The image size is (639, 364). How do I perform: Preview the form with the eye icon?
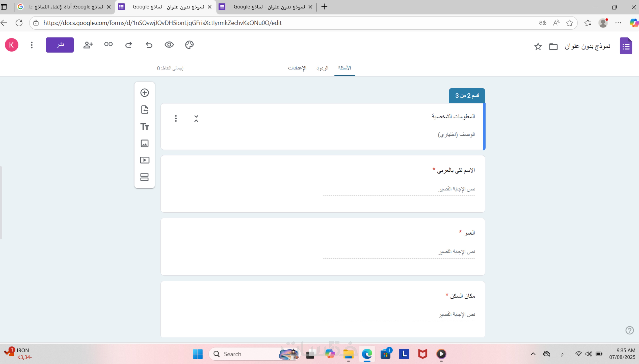(169, 45)
